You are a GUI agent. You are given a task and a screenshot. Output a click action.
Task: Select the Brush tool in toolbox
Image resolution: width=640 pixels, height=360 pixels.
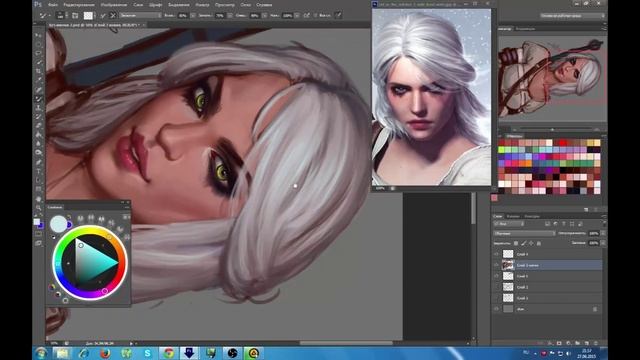coord(39,98)
